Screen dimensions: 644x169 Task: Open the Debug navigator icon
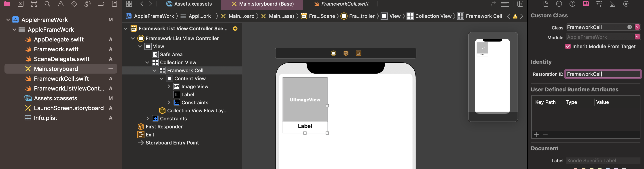(x=87, y=4)
